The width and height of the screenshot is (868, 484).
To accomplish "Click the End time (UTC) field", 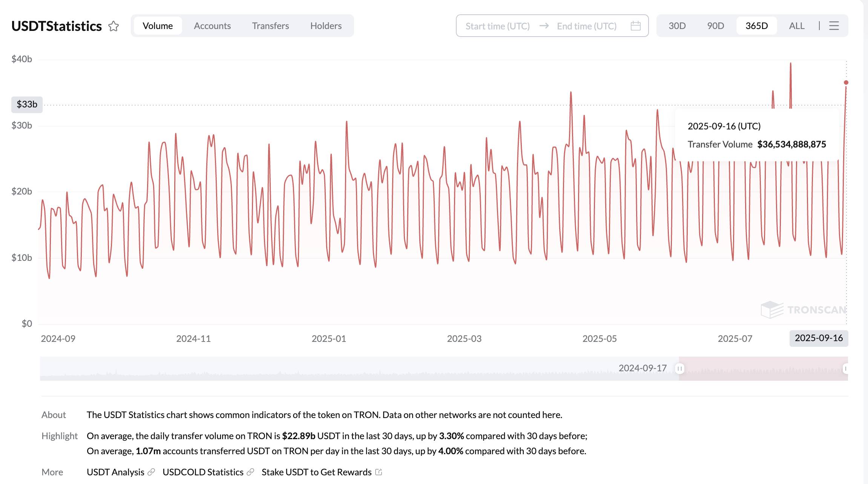I will tap(587, 26).
